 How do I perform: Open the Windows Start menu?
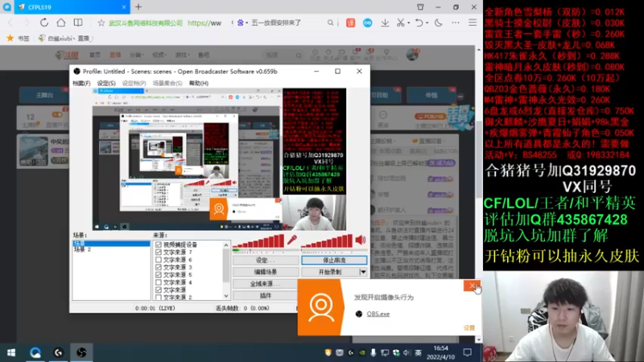tap(11, 352)
